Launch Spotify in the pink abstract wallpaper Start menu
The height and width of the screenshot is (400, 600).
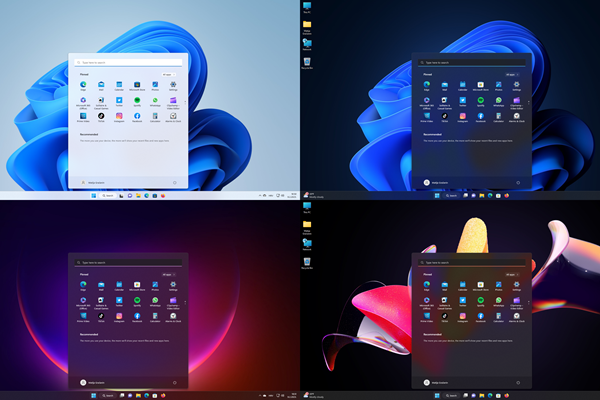481,300
